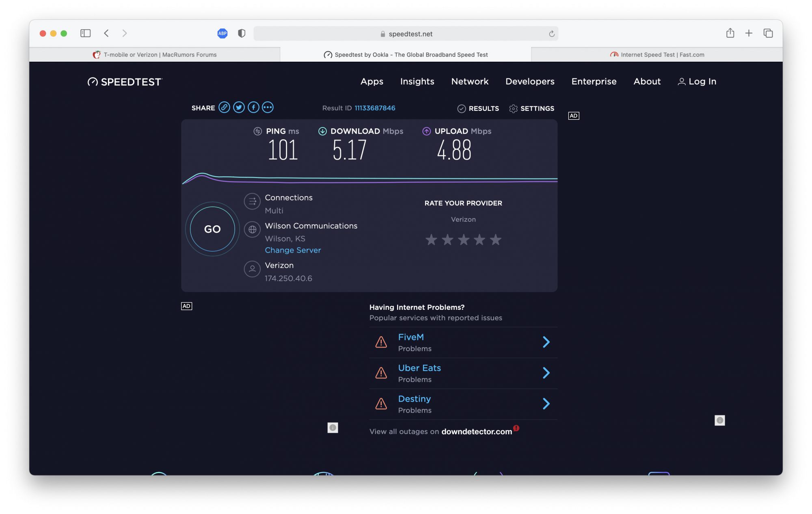Click the Change Server link
812x514 pixels.
293,250
